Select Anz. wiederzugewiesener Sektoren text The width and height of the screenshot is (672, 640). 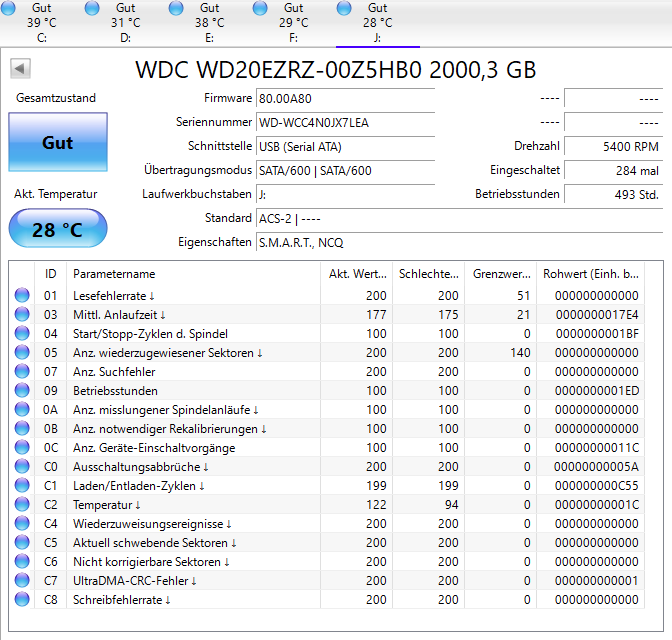[x=168, y=353]
